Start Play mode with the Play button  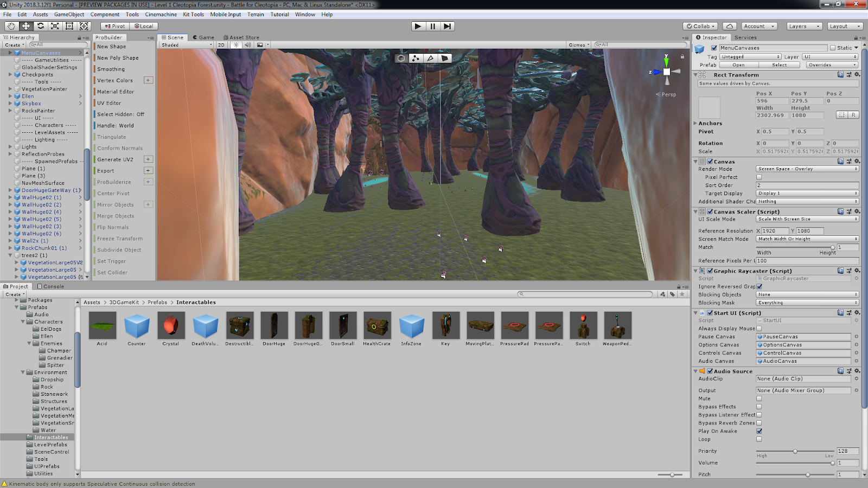pos(418,26)
